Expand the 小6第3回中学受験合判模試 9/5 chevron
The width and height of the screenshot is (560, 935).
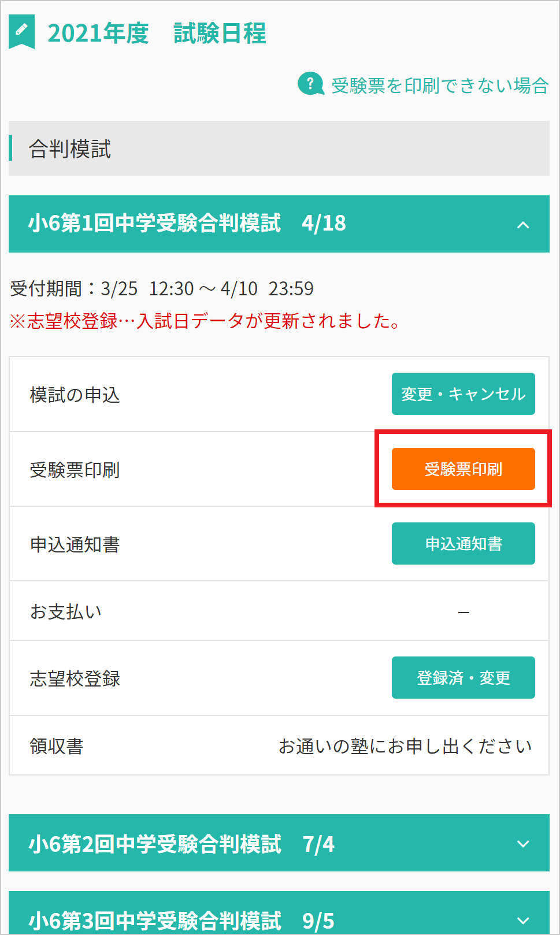[523, 920]
